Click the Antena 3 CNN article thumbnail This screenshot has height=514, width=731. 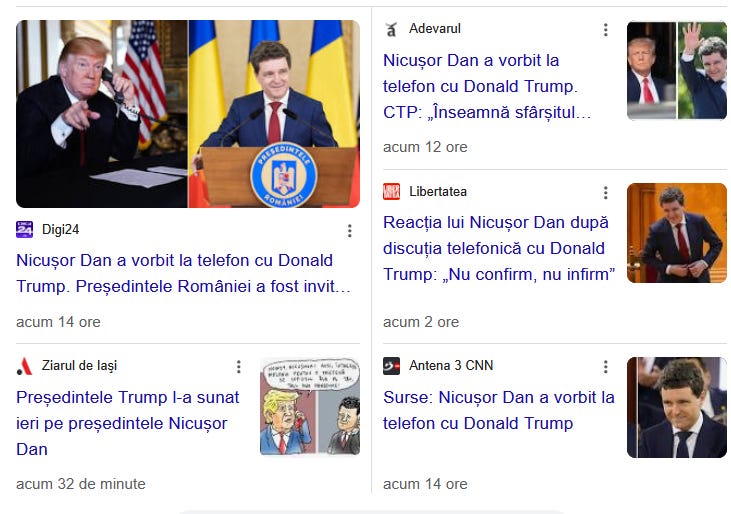676,407
